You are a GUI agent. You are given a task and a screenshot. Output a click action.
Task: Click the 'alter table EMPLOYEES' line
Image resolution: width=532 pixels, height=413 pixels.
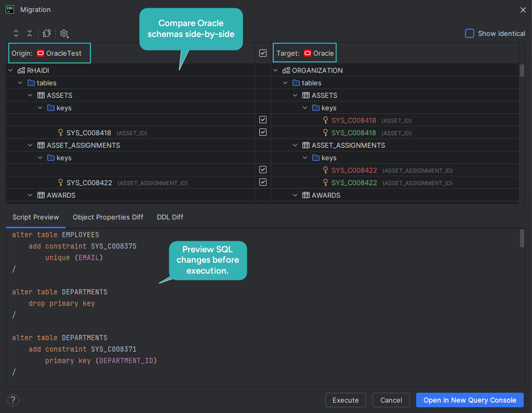click(x=56, y=235)
